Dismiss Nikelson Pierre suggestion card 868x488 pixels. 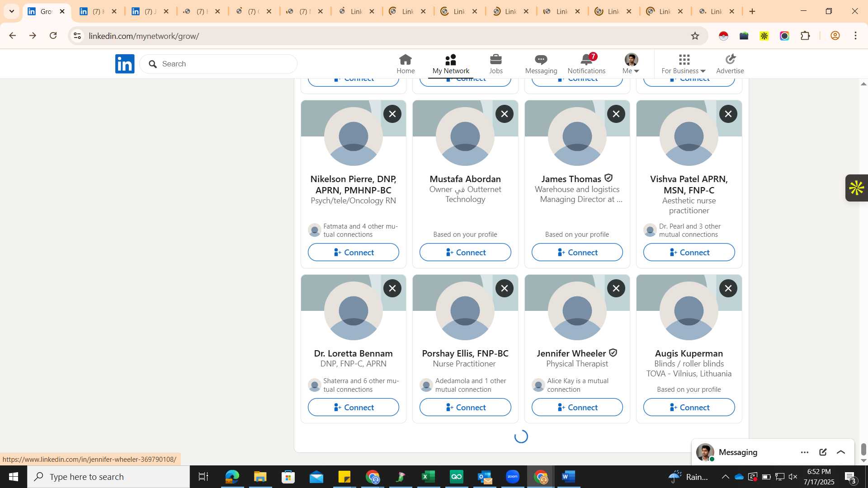[392, 114]
